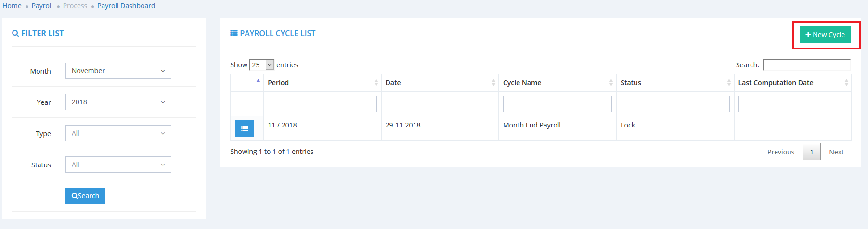Open the Payroll breadcrumb link
Image resolution: width=868 pixels, height=229 pixels.
(x=42, y=6)
